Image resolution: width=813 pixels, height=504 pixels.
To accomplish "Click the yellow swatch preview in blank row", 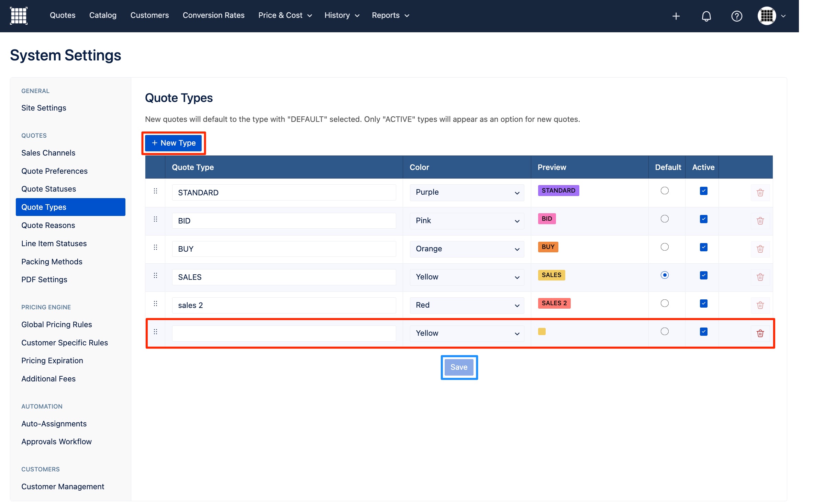I will (542, 331).
